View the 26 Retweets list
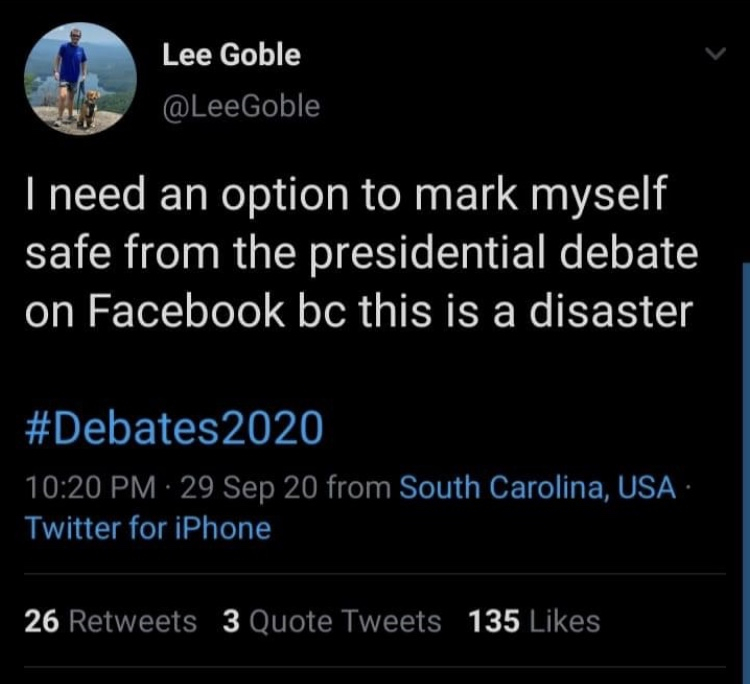The image size is (750, 684). pos(110,621)
